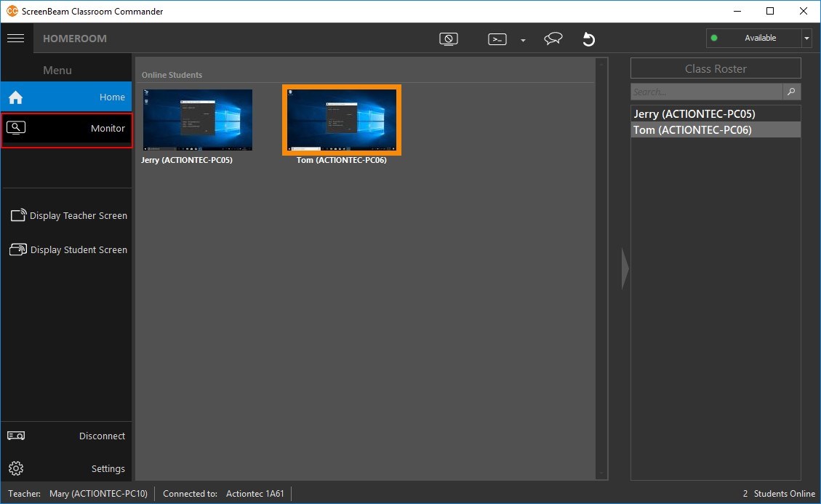Screen dimensions: 821x504
Task: Click the roster Search field
Action: (706, 92)
